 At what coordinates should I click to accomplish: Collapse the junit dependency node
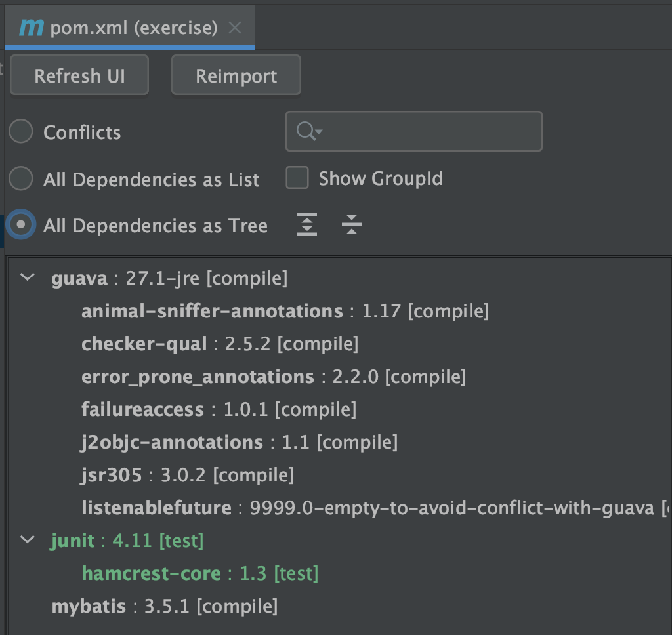pos(28,540)
